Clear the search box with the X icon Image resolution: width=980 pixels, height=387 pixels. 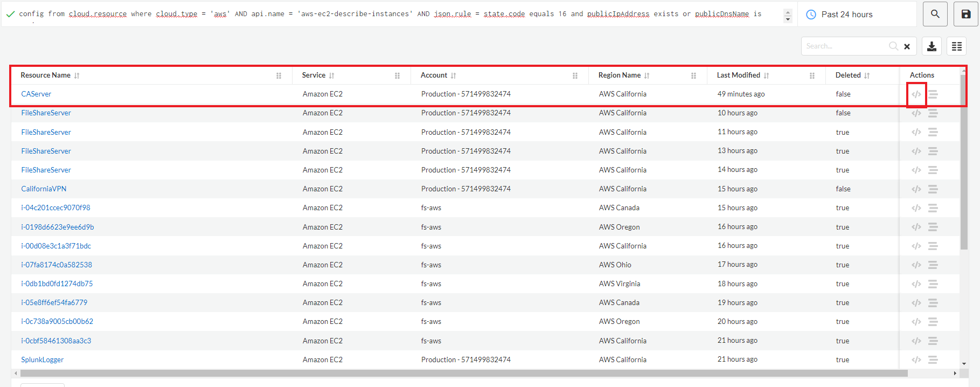907,46
